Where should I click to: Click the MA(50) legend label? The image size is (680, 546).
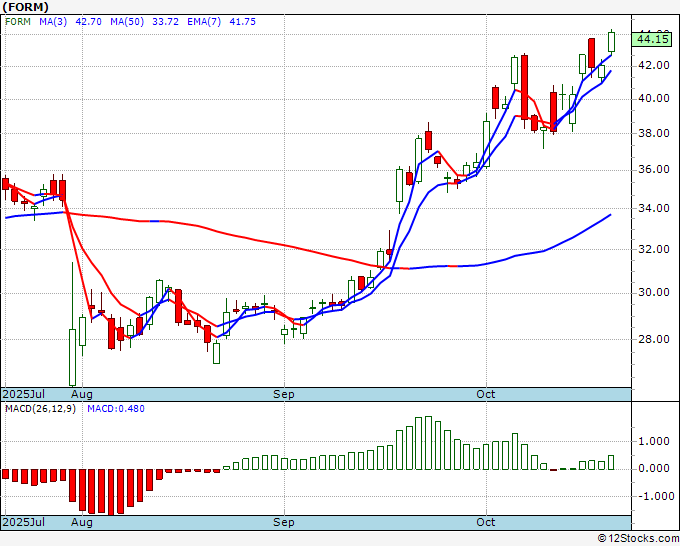click(x=127, y=22)
